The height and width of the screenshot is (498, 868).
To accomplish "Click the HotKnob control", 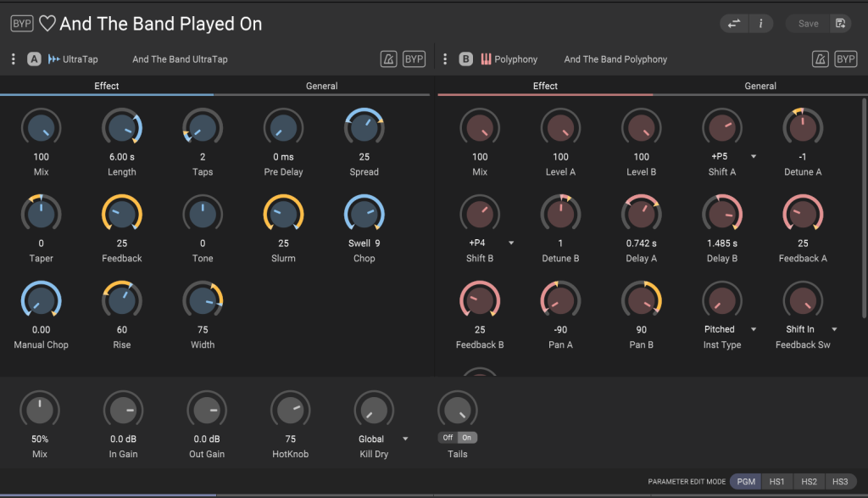I will (290, 411).
